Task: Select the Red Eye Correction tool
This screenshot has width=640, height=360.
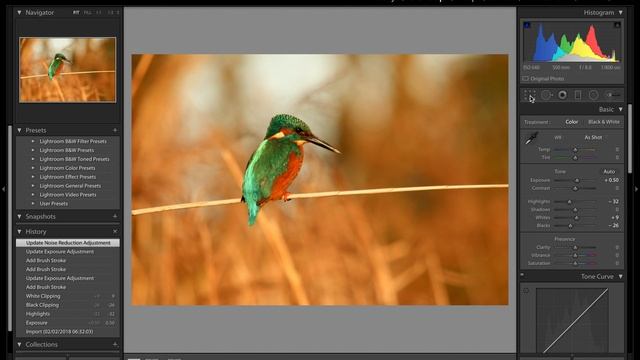Action: (x=562, y=95)
